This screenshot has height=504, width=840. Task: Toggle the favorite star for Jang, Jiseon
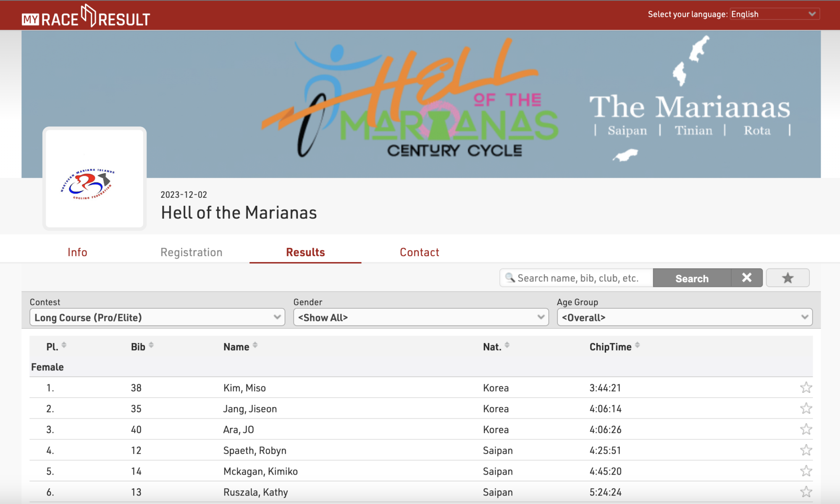[806, 409]
